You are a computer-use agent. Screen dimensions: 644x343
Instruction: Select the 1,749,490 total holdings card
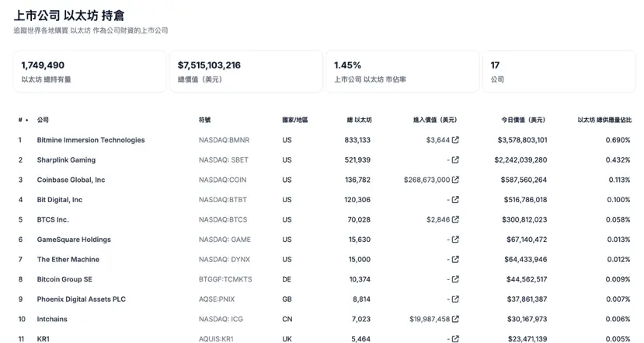(x=89, y=72)
